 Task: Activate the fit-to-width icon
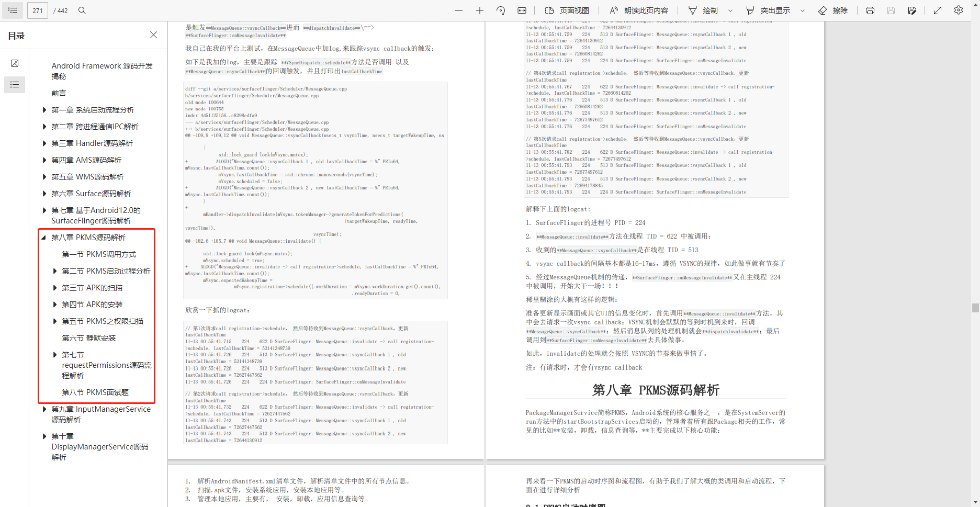(522, 10)
